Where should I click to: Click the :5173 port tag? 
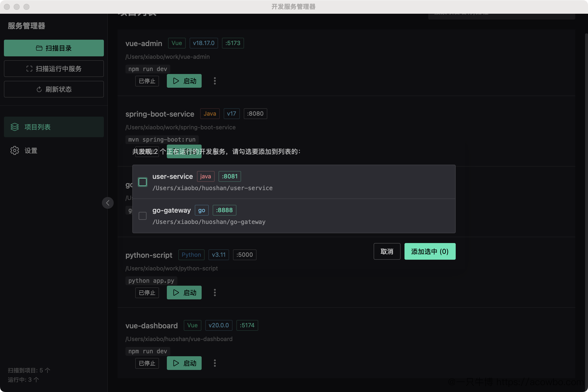pos(233,43)
